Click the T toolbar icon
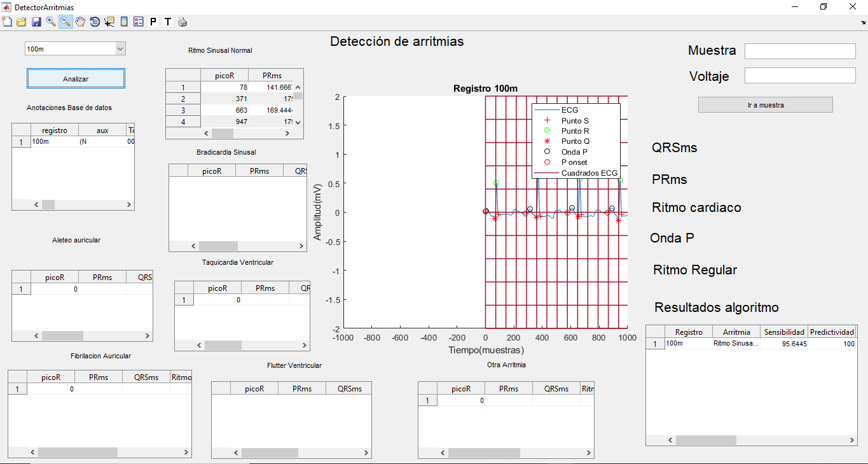Screen dimensions: 868x464 pos(168,22)
